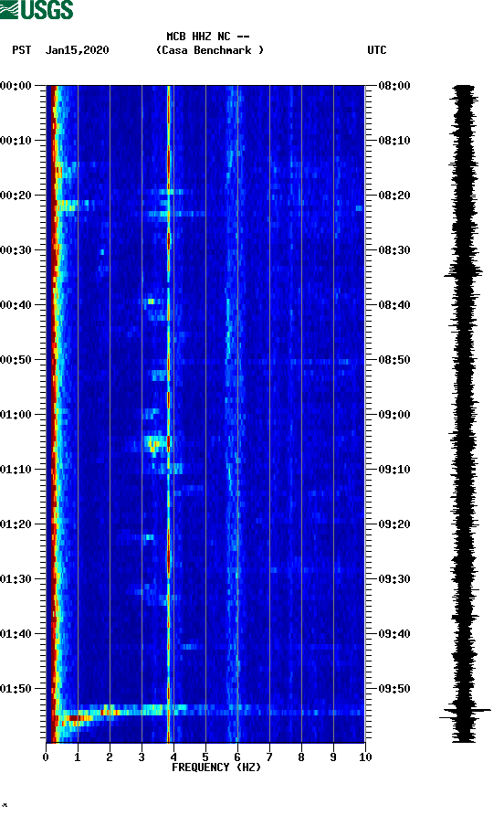This screenshot has width=504, height=815.
Task: Click the '09:50' UTC time label
Action: tap(394, 689)
